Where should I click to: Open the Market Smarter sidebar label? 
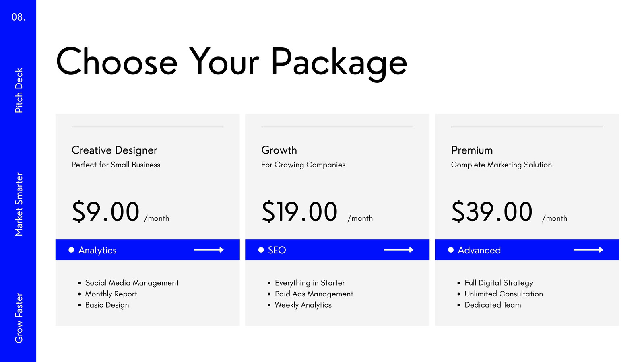(x=19, y=204)
